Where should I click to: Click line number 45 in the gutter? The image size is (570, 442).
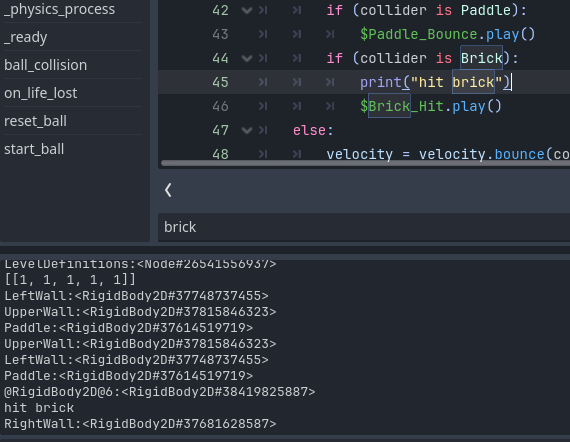[220, 82]
